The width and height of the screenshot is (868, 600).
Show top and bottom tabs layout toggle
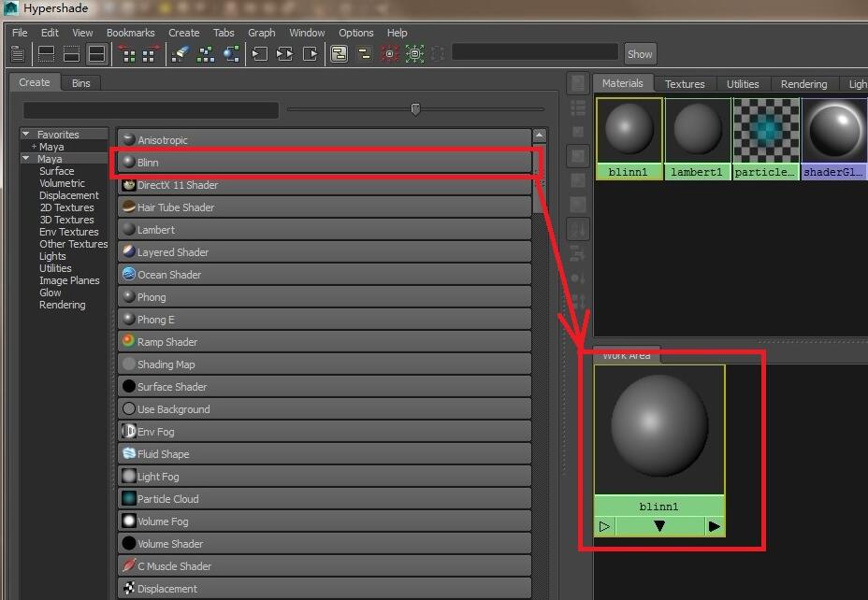96,54
